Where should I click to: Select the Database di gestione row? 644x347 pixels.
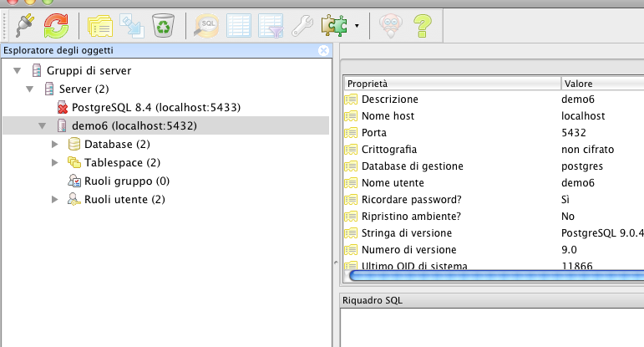pos(494,166)
